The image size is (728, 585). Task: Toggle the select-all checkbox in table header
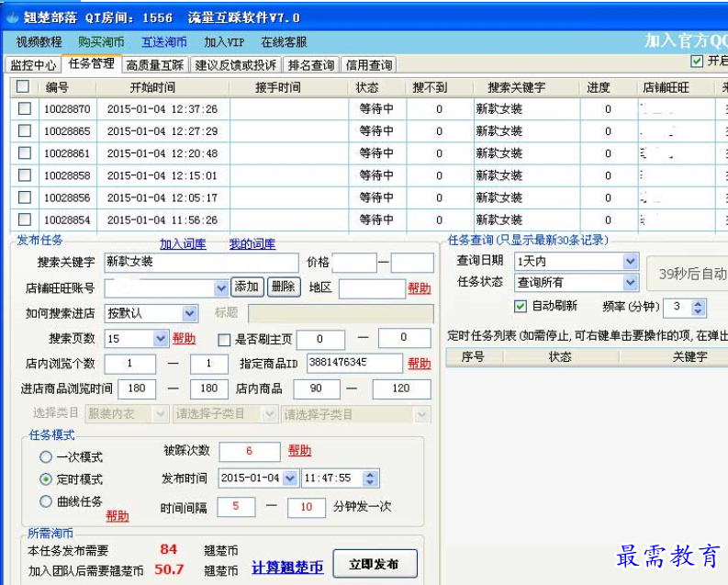tap(23, 86)
